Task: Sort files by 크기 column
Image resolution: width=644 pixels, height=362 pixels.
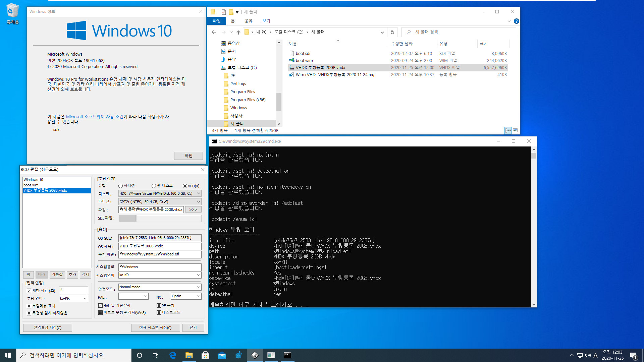Action: [x=493, y=44]
